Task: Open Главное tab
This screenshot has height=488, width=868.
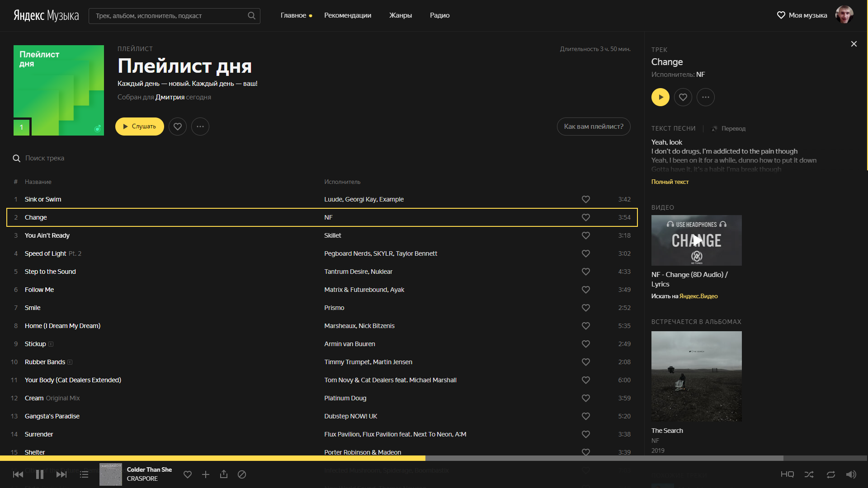Action: coord(293,15)
